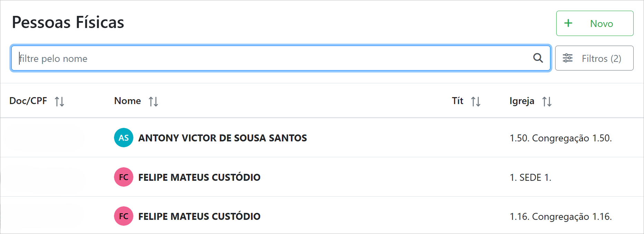Click the '1.50. Congregação 1.50.' cell

pyautogui.click(x=561, y=138)
